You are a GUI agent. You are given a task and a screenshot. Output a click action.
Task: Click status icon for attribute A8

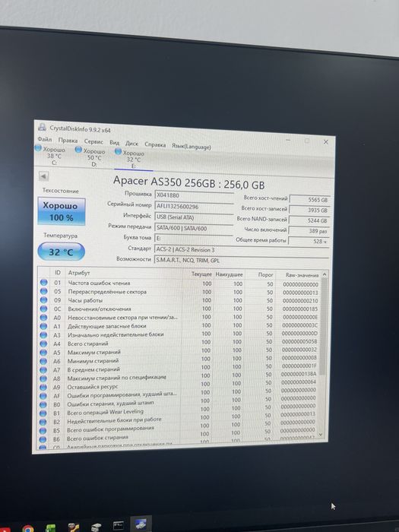(43, 378)
